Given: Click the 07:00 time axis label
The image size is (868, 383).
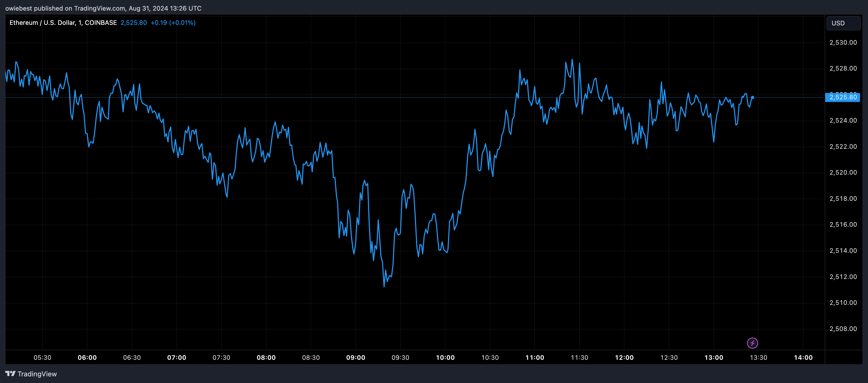Looking at the screenshot, I should [176, 357].
